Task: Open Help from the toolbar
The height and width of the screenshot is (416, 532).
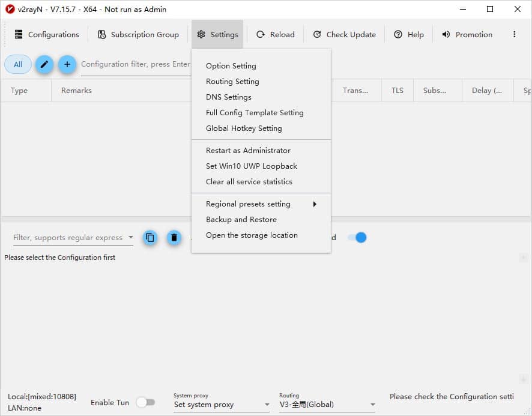Action: (x=409, y=35)
